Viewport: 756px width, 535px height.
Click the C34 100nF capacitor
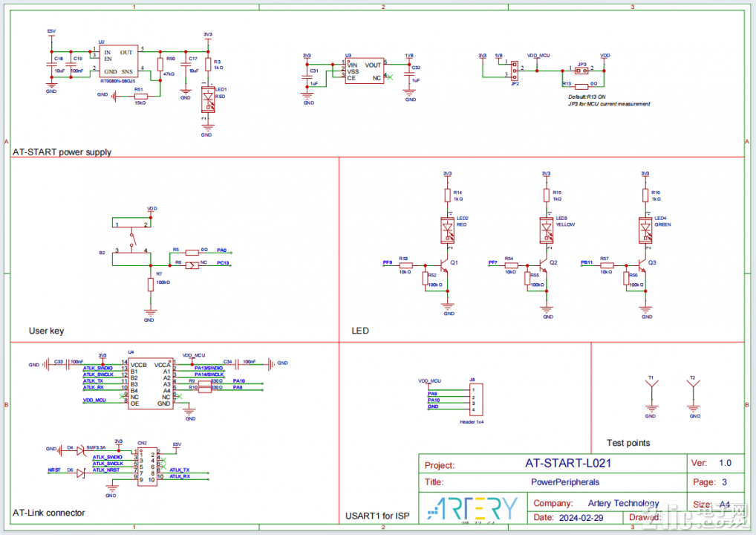(x=236, y=364)
